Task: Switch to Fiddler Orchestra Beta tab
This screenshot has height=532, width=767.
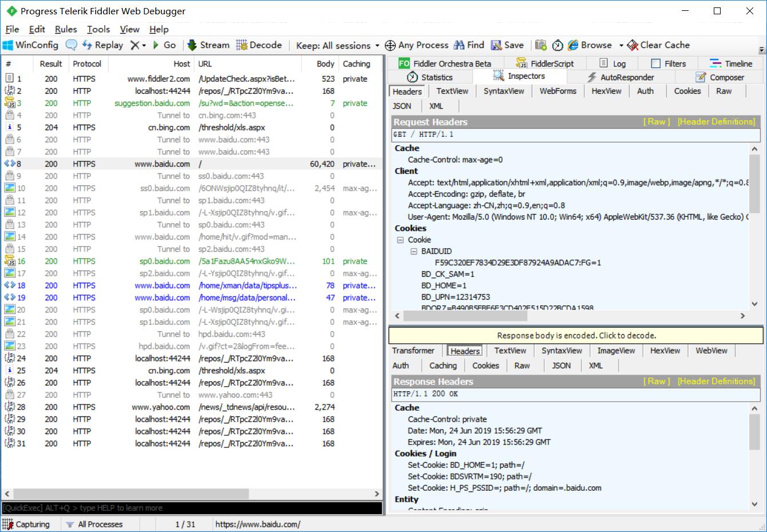Action: (446, 63)
